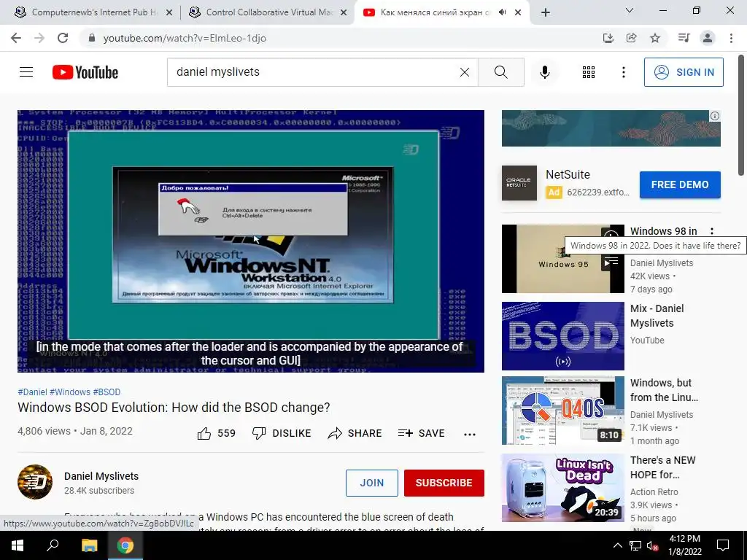This screenshot has height=560, width=747.
Task: Open Windows taskbar search
Action: pyautogui.click(x=53, y=545)
